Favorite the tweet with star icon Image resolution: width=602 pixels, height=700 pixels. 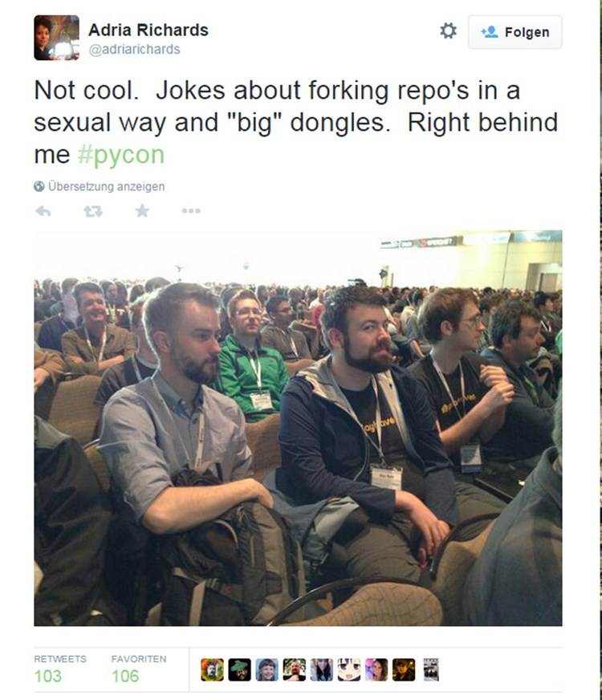142,210
